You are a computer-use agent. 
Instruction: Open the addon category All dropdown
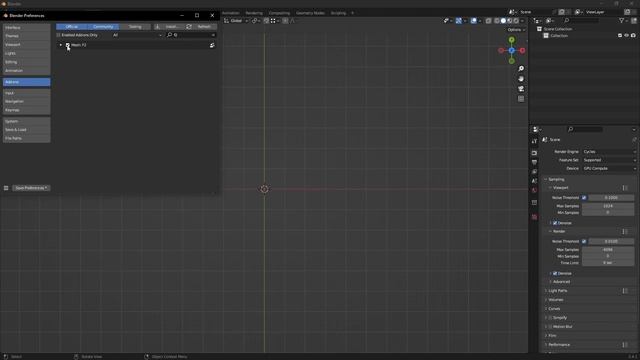click(x=137, y=35)
